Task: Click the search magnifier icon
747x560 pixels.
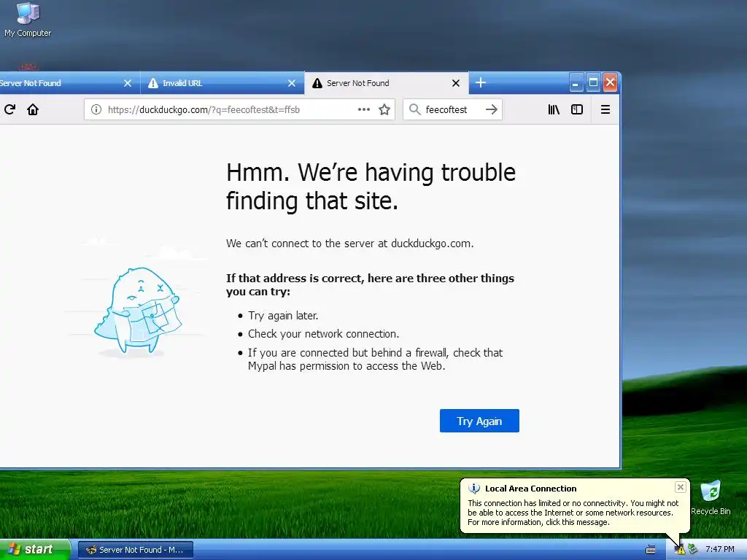Action: [x=415, y=109]
